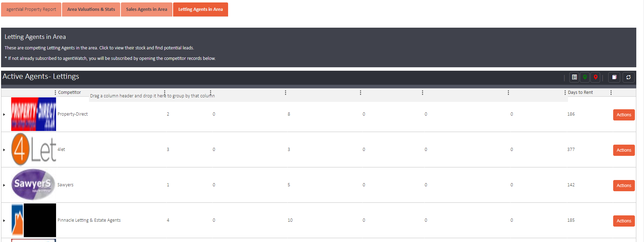Open the Competitor column menu dots
Image resolution: width=644 pixels, height=242 pixels.
coord(55,92)
